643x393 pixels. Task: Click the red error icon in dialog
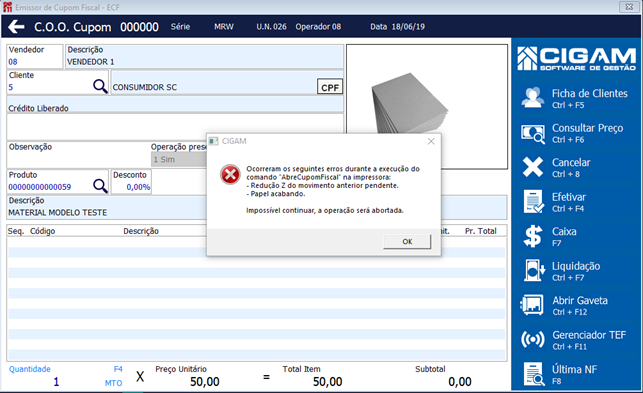point(230,175)
